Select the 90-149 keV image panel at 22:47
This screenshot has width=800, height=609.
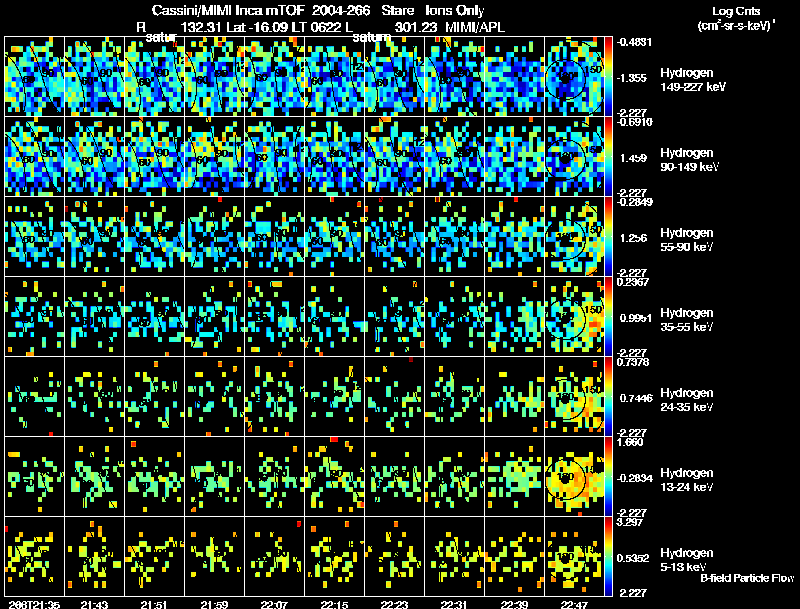tap(574, 156)
